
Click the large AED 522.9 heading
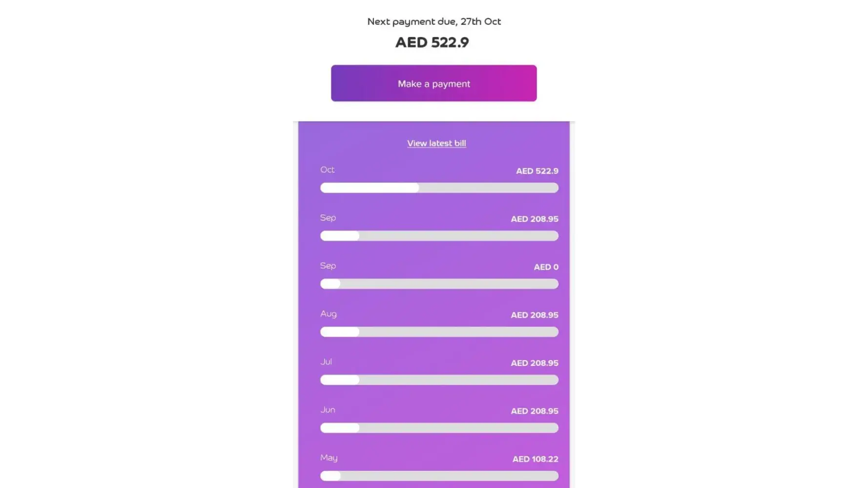[x=432, y=42]
